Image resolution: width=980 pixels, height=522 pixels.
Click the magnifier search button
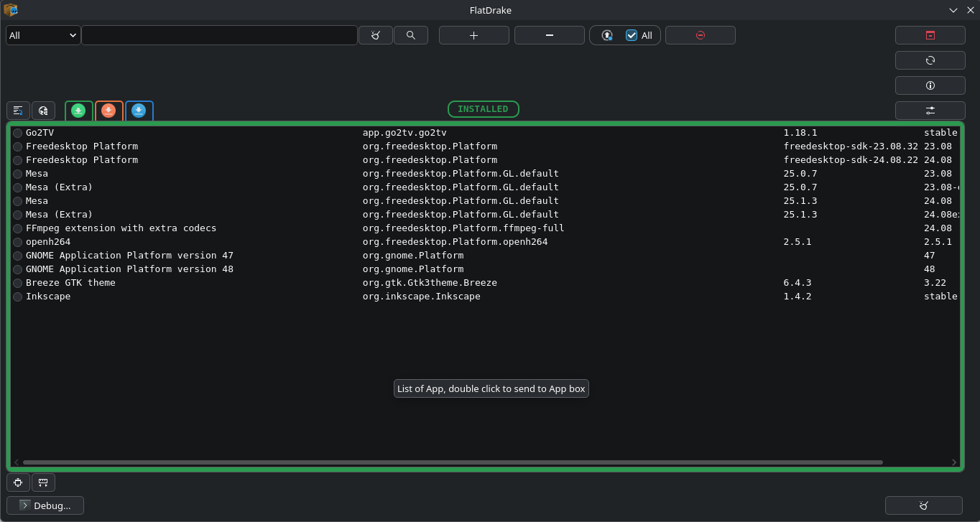pos(411,35)
